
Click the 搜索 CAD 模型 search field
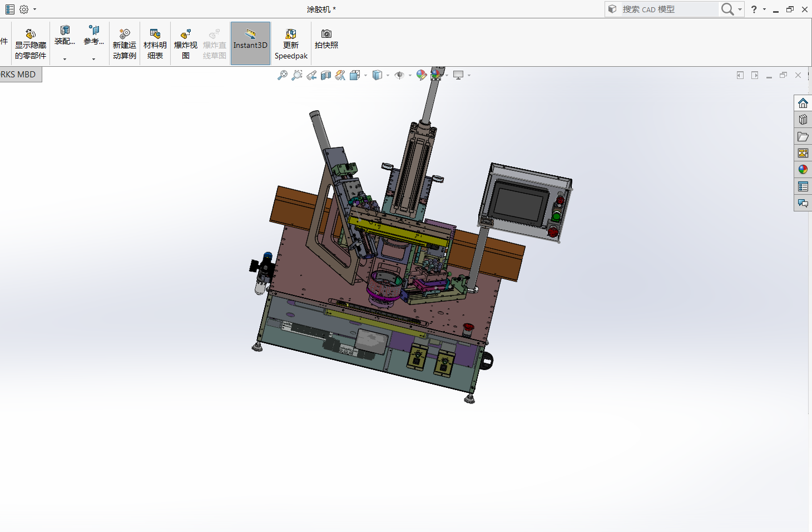[669, 9]
